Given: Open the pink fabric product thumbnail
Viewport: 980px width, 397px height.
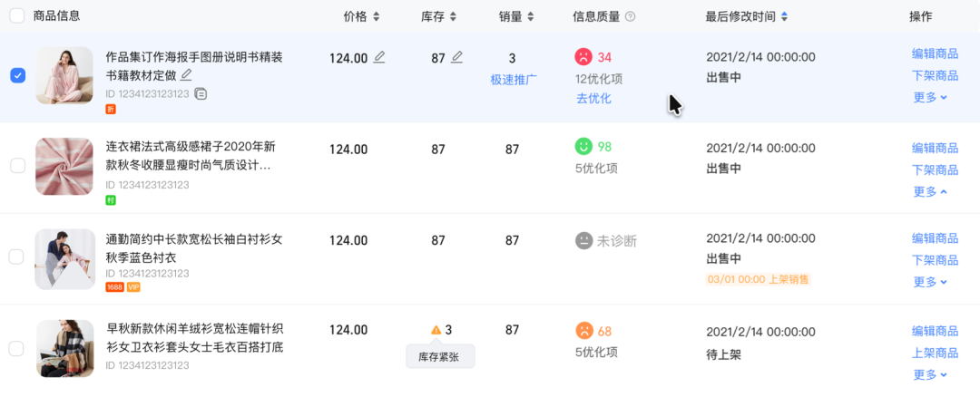Looking at the screenshot, I should pos(64,166).
